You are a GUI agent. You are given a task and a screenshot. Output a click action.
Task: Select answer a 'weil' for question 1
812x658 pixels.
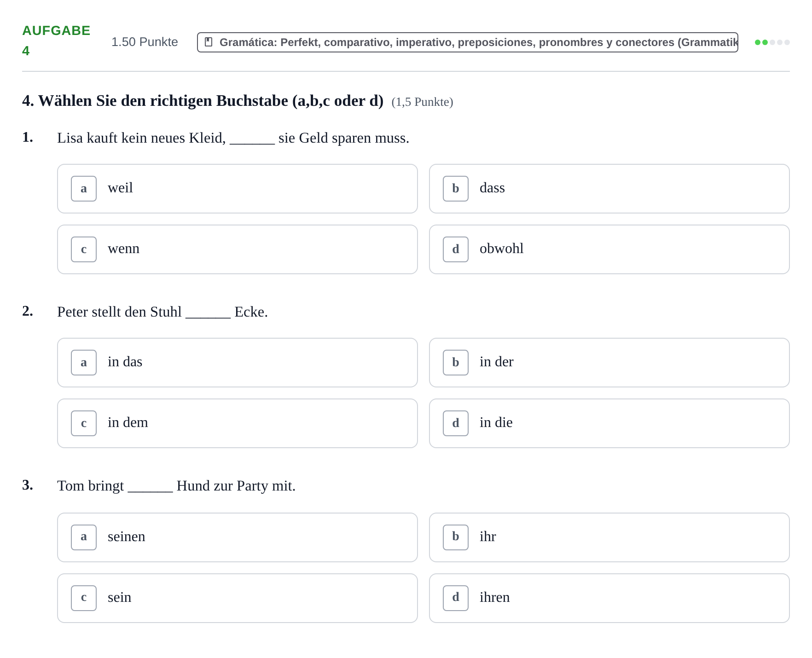(x=238, y=189)
